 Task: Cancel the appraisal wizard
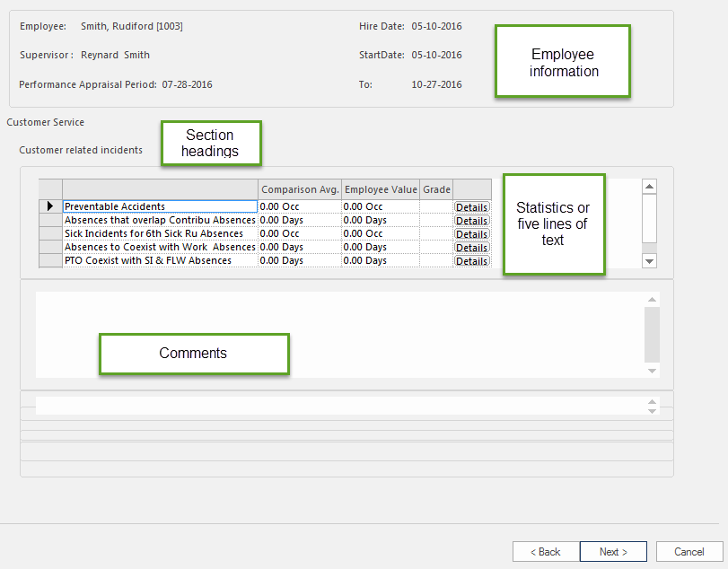tap(689, 552)
